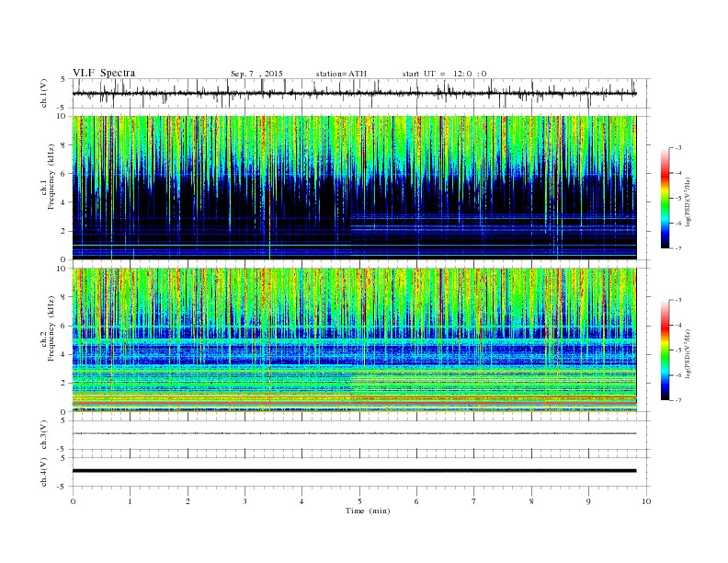Click time axis tick label "5" under ch.4 panel

coord(359,501)
